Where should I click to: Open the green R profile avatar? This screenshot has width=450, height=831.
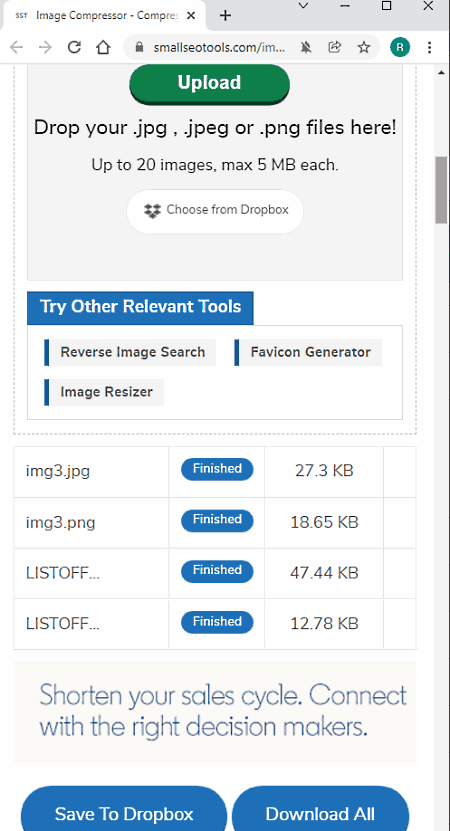pyautogui.click(x=400, y=47)
